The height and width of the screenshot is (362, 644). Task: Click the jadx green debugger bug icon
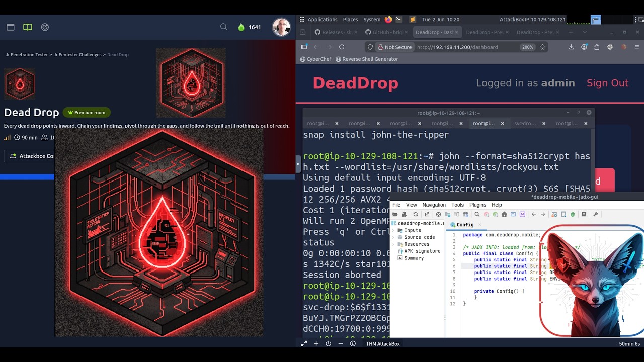tap(573, 214)
